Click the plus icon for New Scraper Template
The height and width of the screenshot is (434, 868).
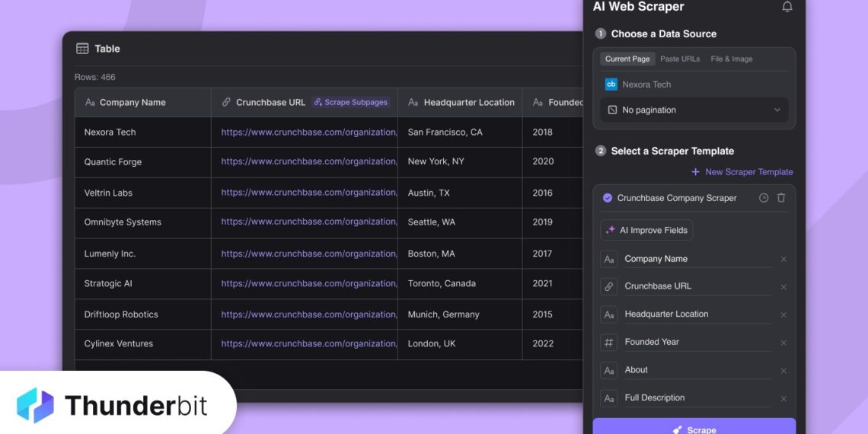pyautogui.click(x=695, y=172)
